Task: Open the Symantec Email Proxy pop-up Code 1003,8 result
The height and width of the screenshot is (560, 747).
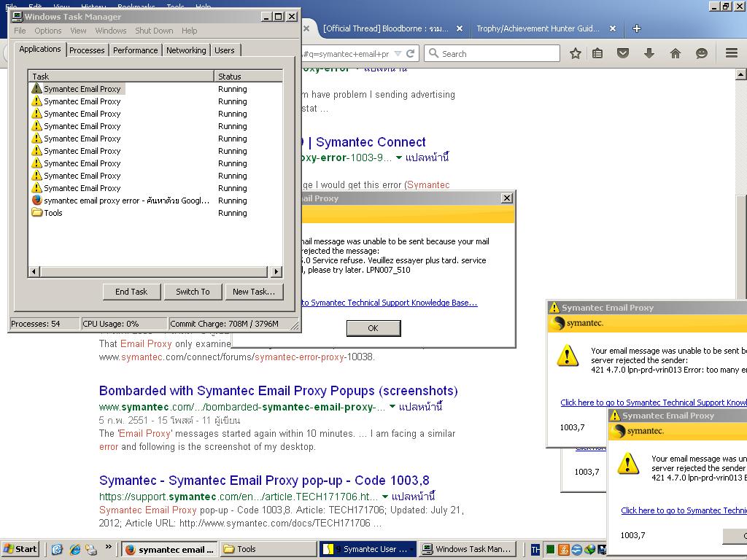Action: 264,480
